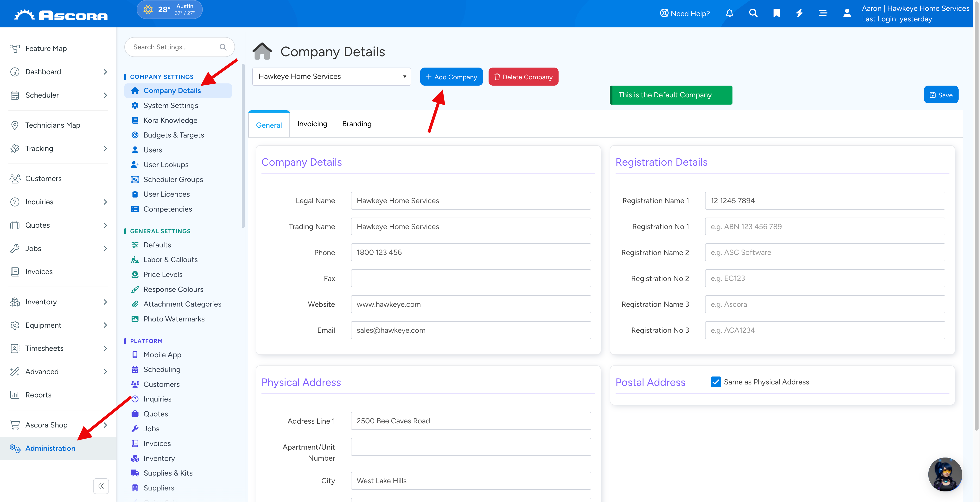Collapse the sidebar with the double-chevron button

101,486
